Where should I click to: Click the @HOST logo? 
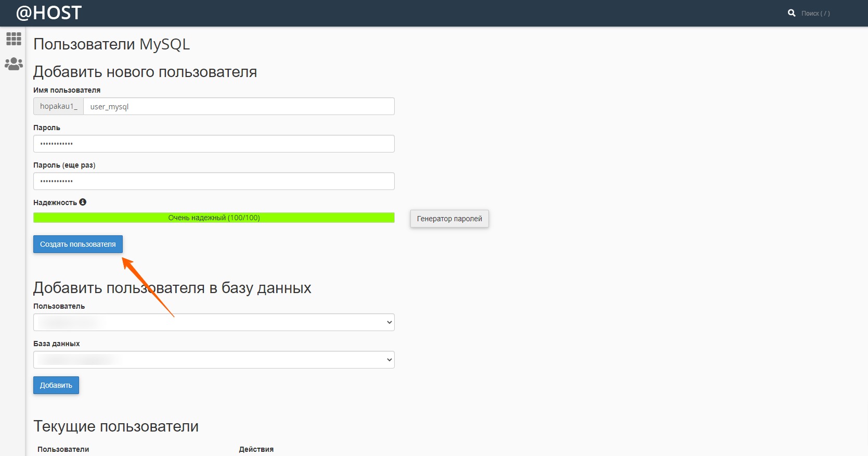click(49, 13)
